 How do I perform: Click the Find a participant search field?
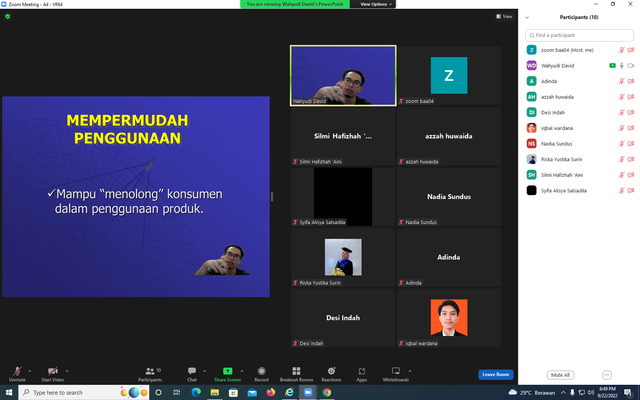point(579,35)
